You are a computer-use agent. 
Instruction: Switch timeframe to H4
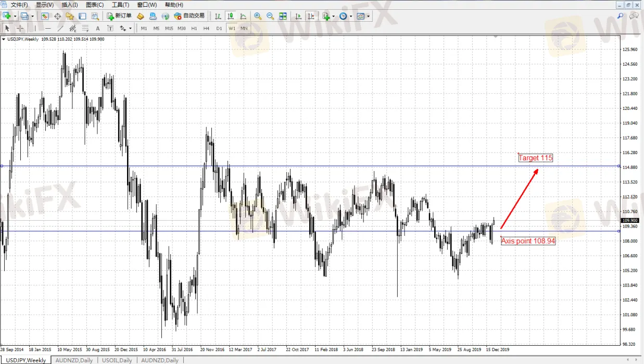click(206, 28)
